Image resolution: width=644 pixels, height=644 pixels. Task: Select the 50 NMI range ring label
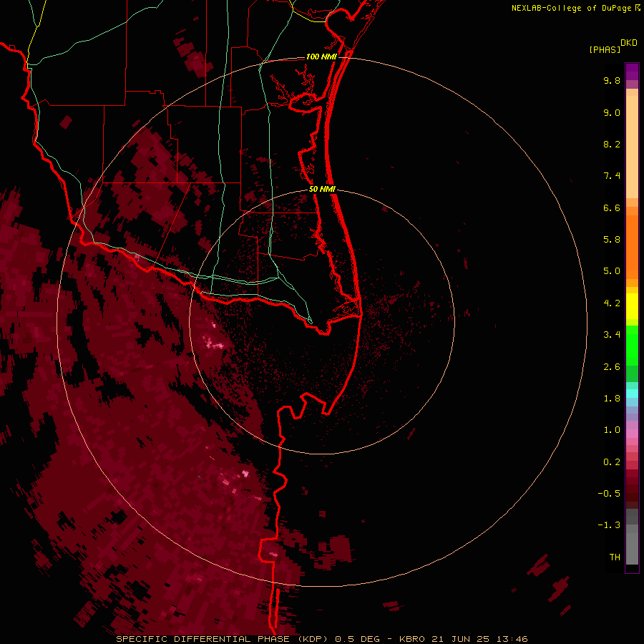323,190
